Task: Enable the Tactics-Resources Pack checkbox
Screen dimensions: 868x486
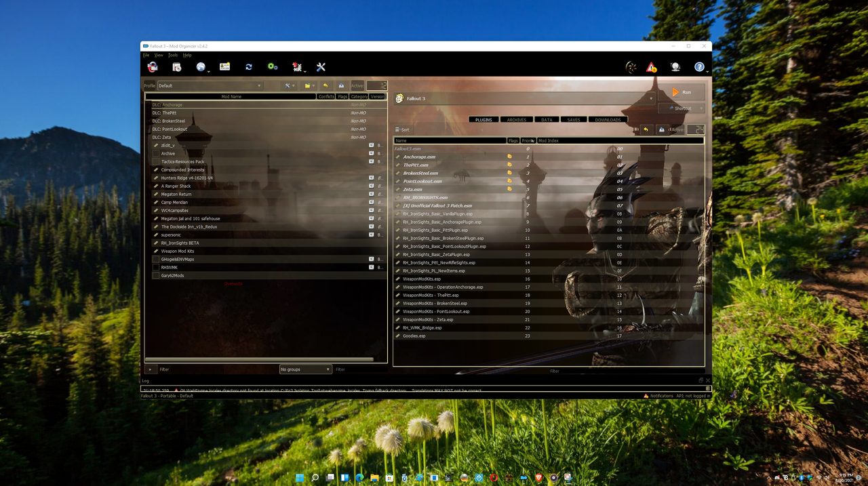Action: pyautogui.click(x=156, y=161)
